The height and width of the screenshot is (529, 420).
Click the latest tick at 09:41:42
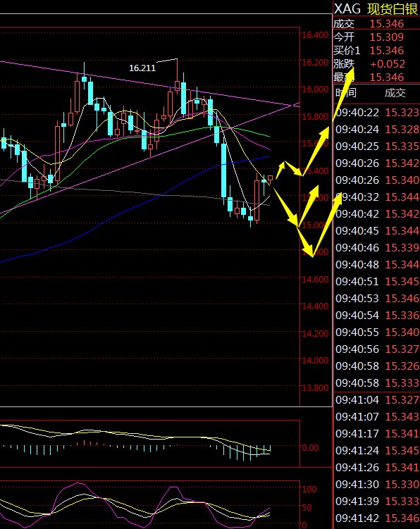click(x=377, y=518)
